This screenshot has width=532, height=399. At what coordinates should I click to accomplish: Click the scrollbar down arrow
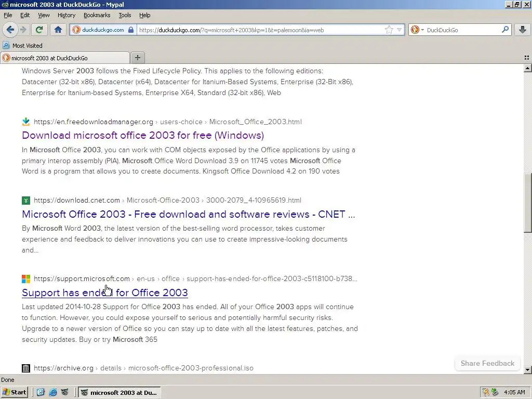527,369
